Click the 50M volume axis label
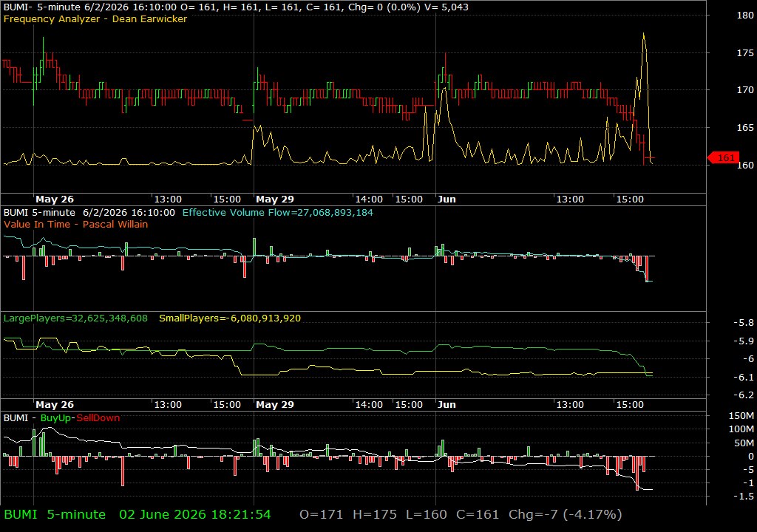This screenshot has width=757, height=532. (744, 443)
